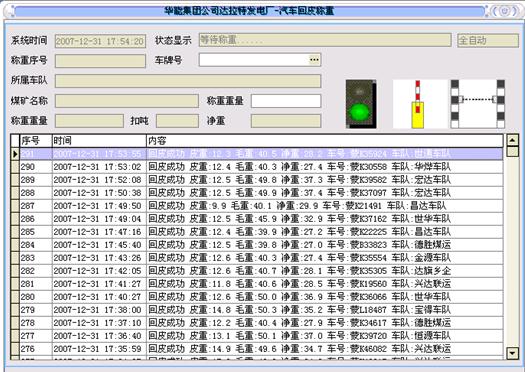Click the barrier gate icon
The image size is (525, 372).
(418, 104)
